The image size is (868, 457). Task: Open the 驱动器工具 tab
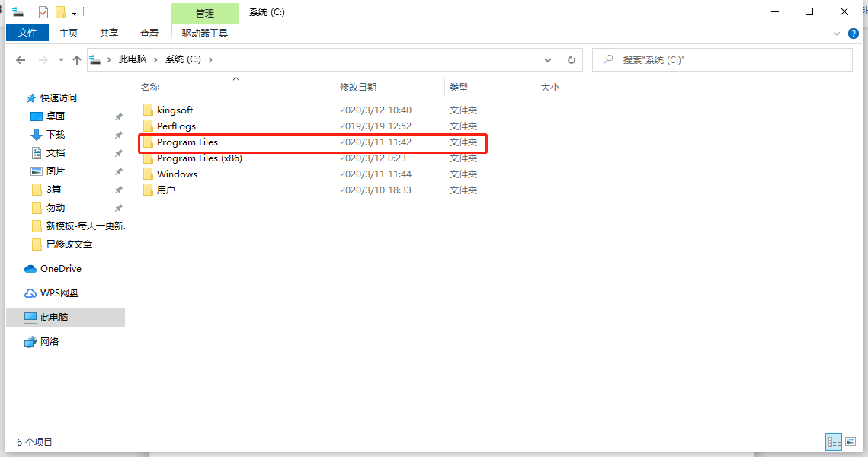pyautogui.click(x=205, y=33)
